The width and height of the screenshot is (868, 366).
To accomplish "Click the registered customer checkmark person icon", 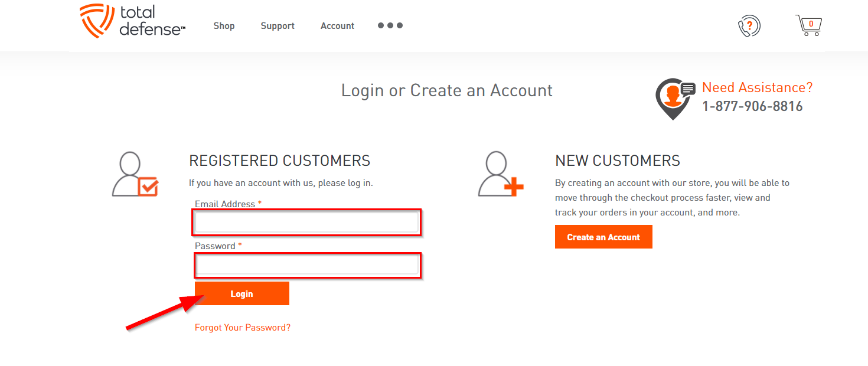I will pos(135,174).
